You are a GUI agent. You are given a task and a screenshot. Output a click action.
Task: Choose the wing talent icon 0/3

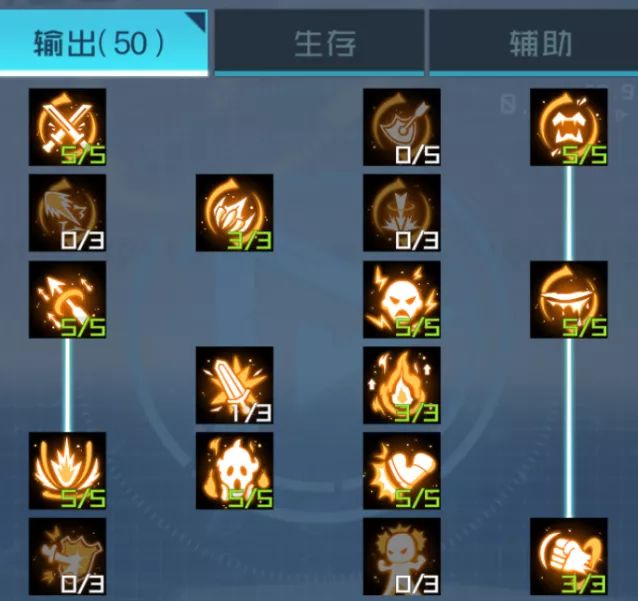pos(68,213)
